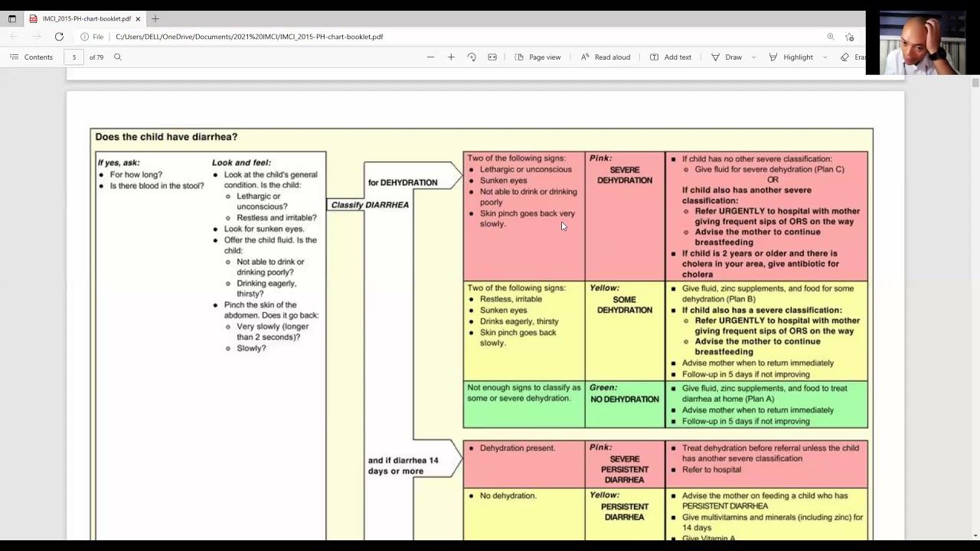980x551 pixels.
Task: Click 'Dehydration present.' text
Action: tap(518, 448)
